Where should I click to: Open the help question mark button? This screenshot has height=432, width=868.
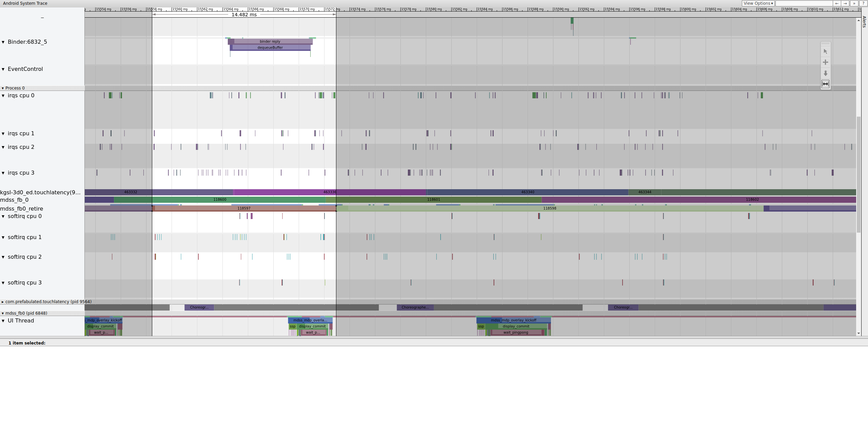(863, 3)
